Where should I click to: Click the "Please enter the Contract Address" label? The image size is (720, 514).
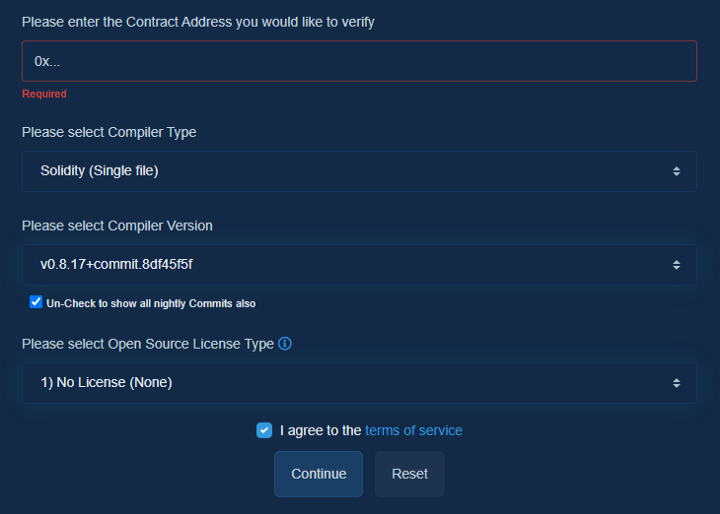[x=198, y=22]
